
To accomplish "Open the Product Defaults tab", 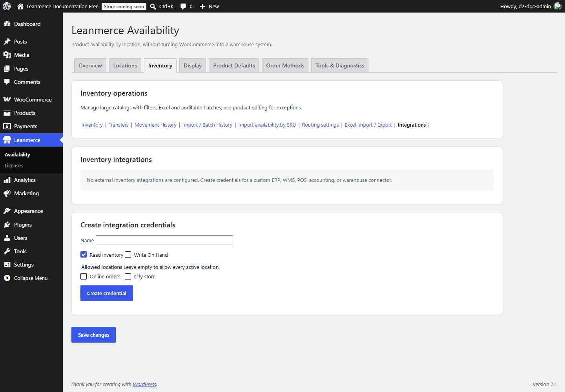I will [x=234, y=65].
